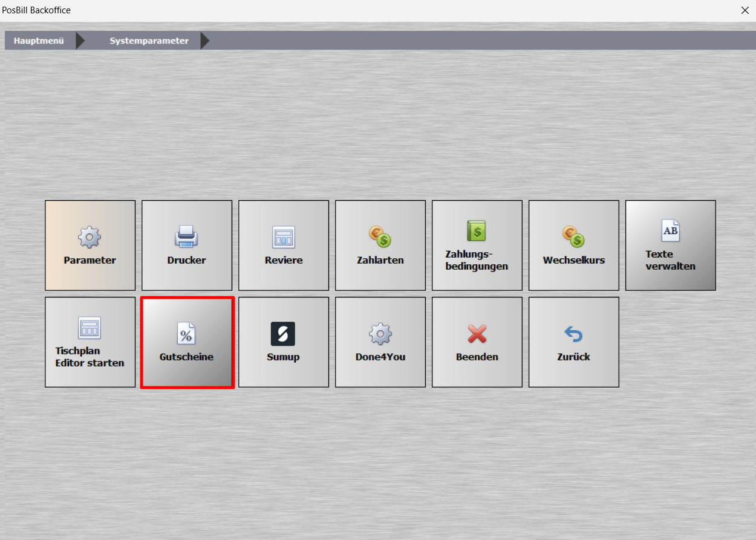Select Systemparameter in the breadcrumb bar
Viewport: 756px width, 540px height.
pyautogui.click(x=149, y=41)
